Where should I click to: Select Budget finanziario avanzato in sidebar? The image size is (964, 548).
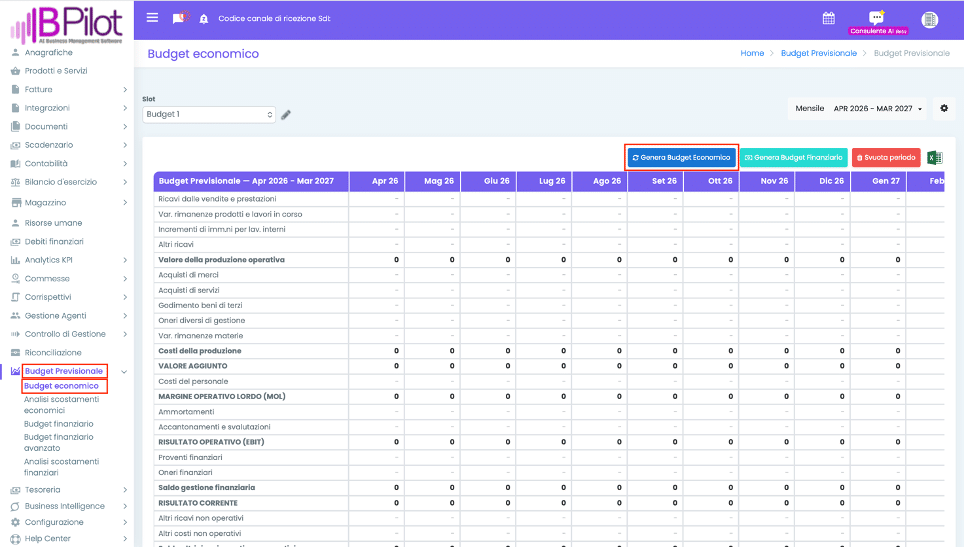[58, 442]
